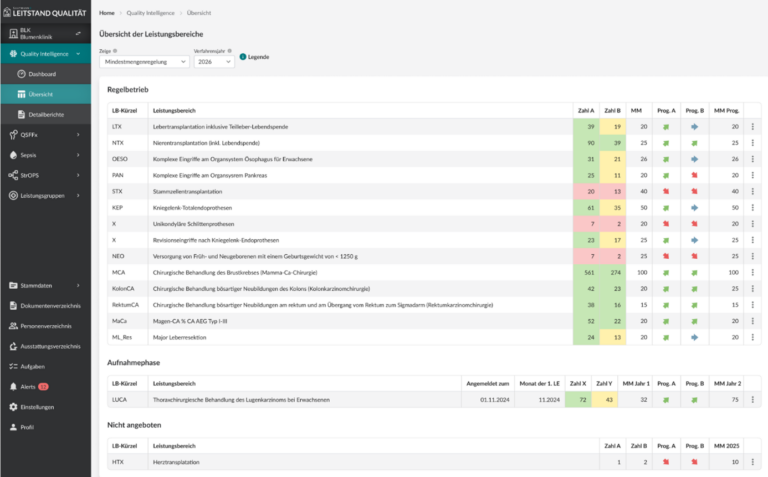Image resolution: width=768 pixels, height=477 pixels.
Task: Open the Alerts red badge
Action: pos(43,386)
